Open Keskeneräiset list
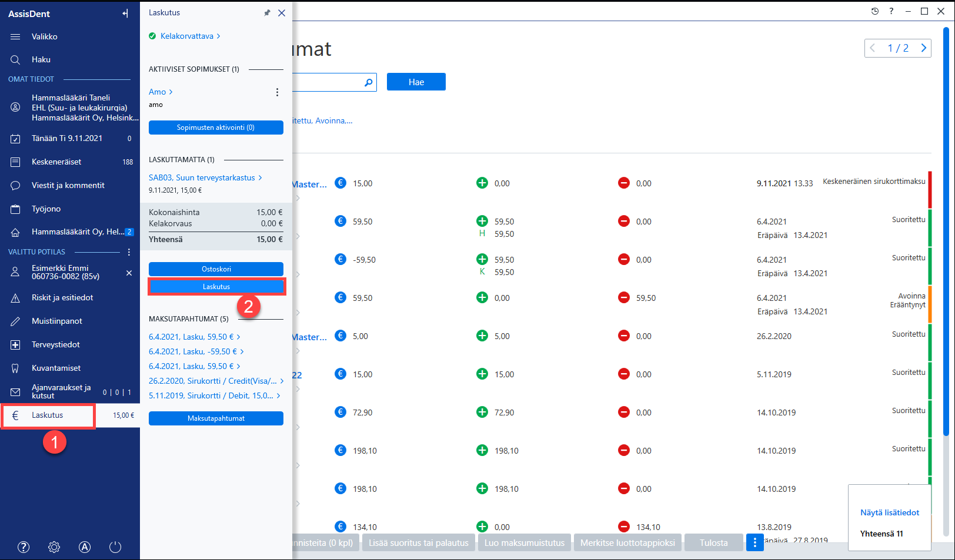Image resolution: width=955 pixels, height=560 pixels. [70, 162]
